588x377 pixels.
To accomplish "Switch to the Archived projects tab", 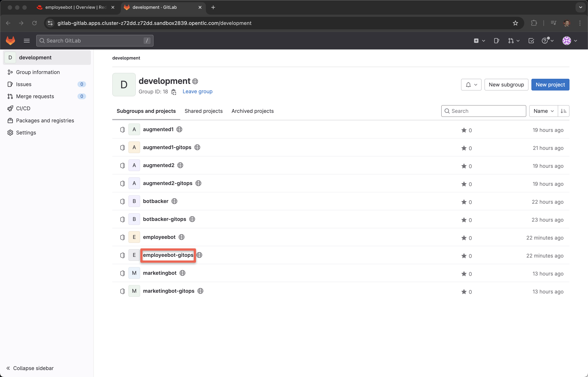I will [252, 111].
